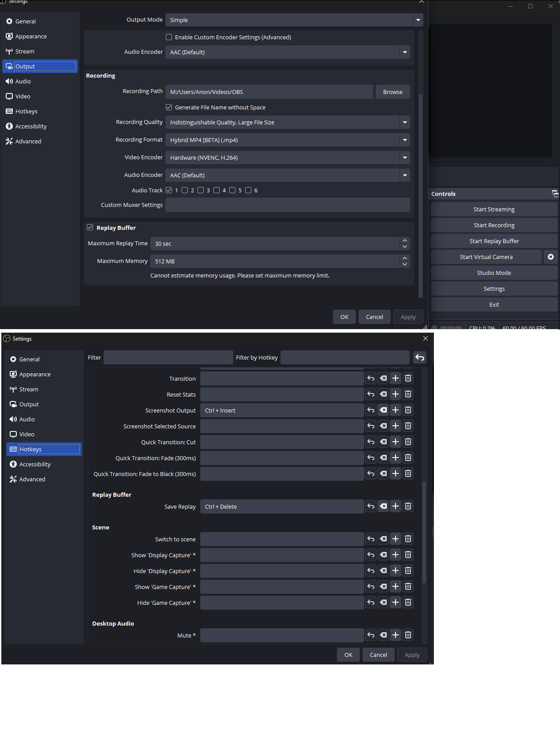Click Start Streaming in Controls
This screenshot has height=750, width=560.
tap(494, 209)
